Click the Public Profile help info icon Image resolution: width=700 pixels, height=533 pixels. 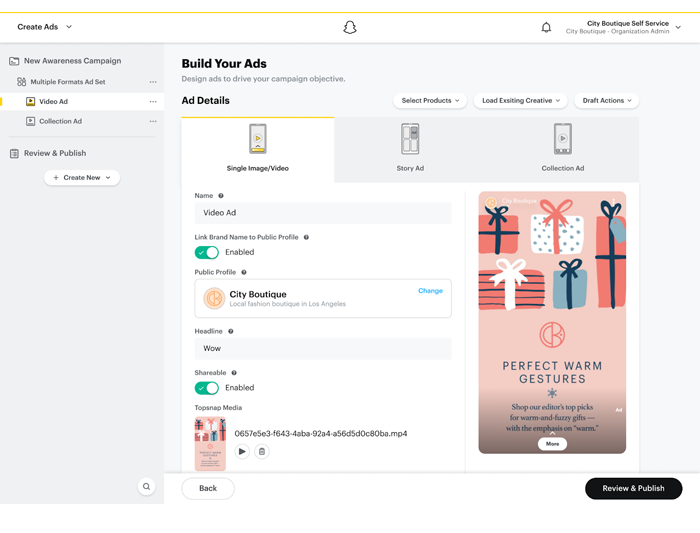[x=244, y=272]
